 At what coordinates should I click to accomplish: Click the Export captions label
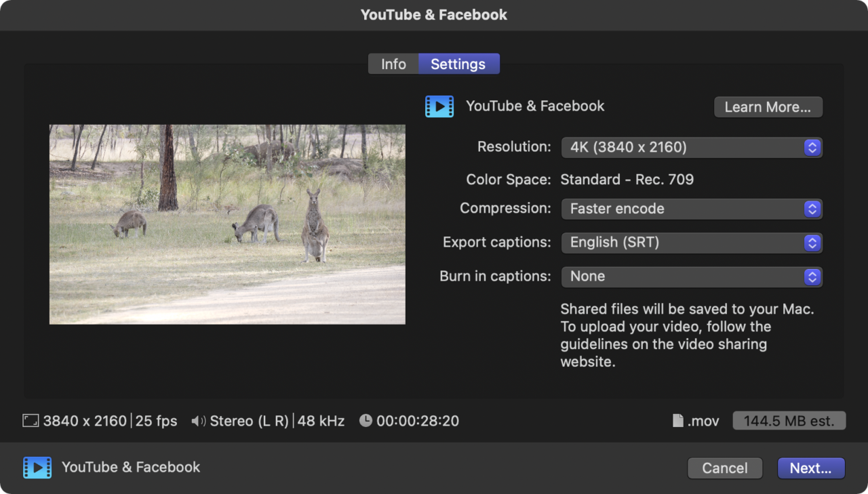point(497,242)
